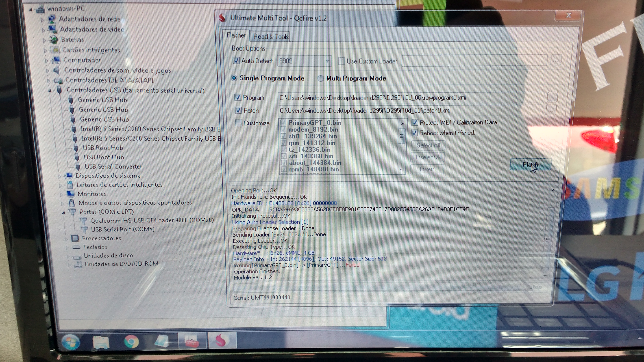
Task: Click the Computador device icon
Action: point(56,60)
